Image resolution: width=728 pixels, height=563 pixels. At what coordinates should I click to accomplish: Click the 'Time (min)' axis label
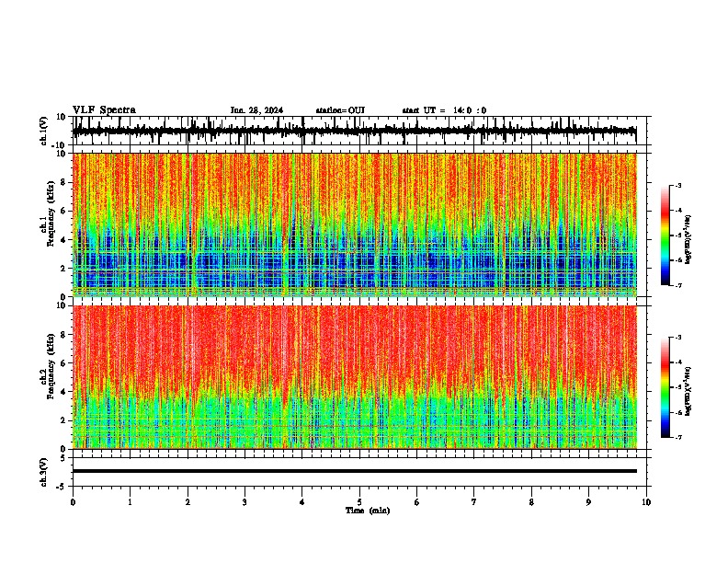(x=368, y=511)
